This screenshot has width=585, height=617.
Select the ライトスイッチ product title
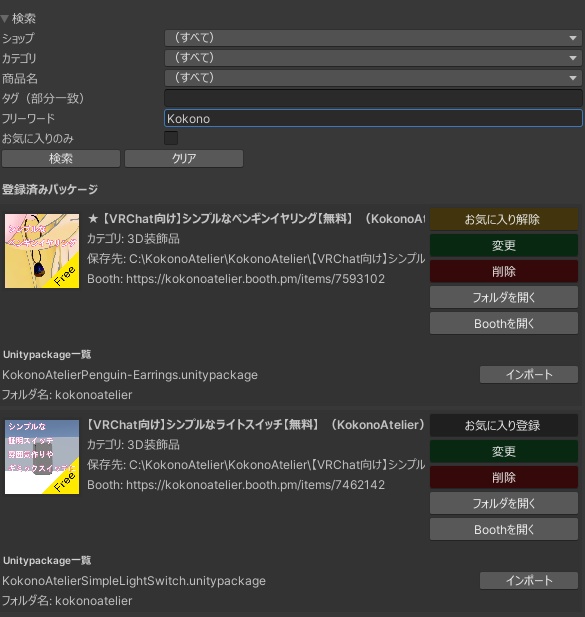pos(256,425)
